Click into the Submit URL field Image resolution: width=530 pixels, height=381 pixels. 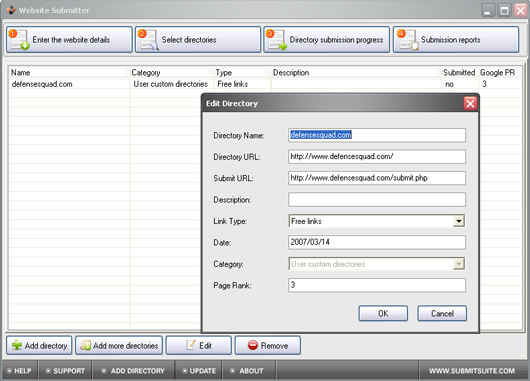point(377,178)
